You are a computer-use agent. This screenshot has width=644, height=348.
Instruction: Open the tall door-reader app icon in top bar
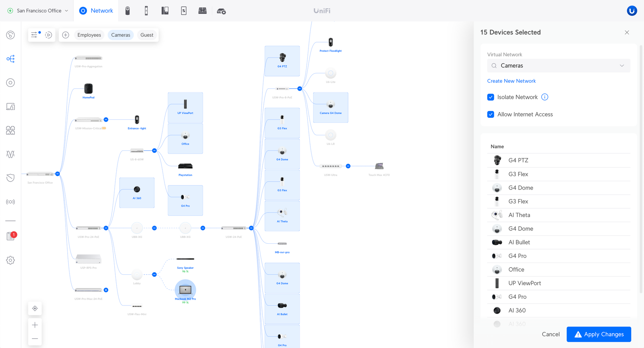(x=146, y=11)
